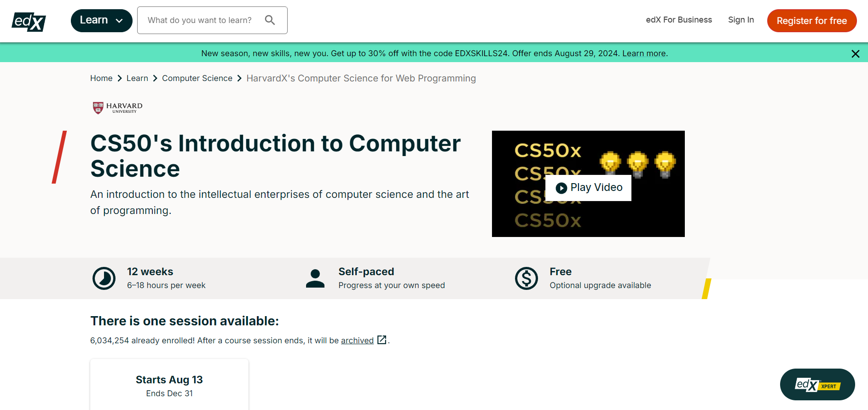Go to Home breadcrumb
Image resolution: width=868 pixels, height=410 pixels.
pos(101,78)
